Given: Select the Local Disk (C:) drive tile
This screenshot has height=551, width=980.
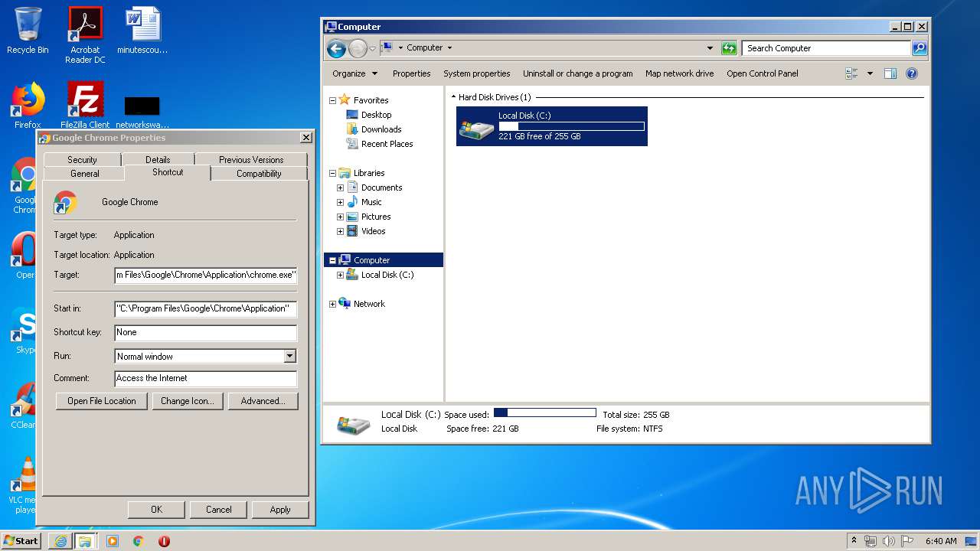Looking at the screenshot, I should coord(551,126).
